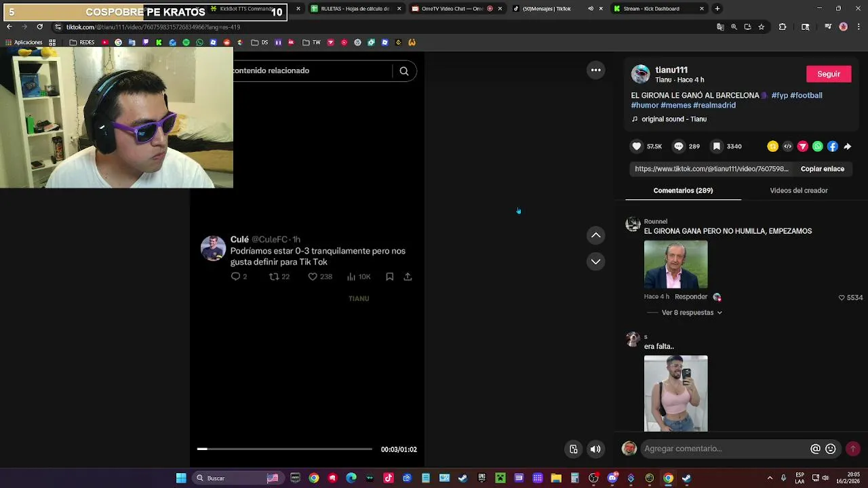Open browser extensions puzzle icon
Image resolution: width=868 pixels, height=488 pixels.
(x=783, y=27)
